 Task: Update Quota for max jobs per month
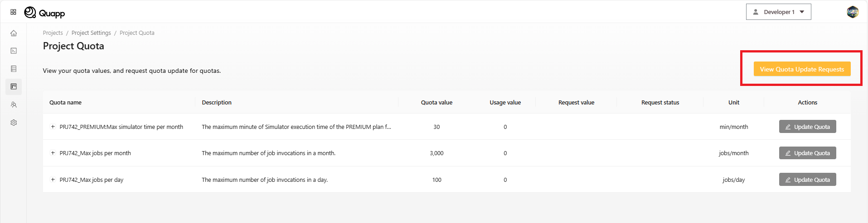click(807, 153)
